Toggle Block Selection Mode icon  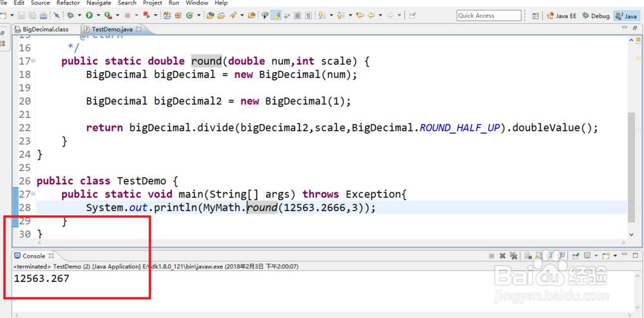point(298,15)
